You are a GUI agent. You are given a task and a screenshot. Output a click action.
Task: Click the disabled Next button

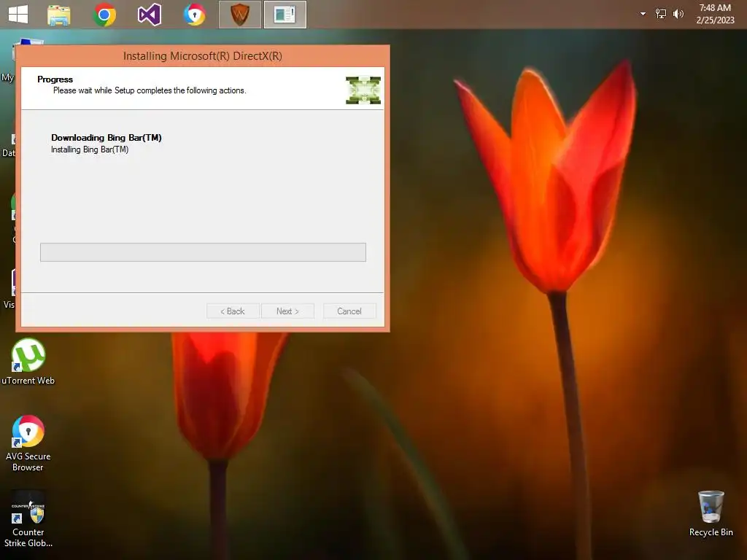tap(287, 311)
